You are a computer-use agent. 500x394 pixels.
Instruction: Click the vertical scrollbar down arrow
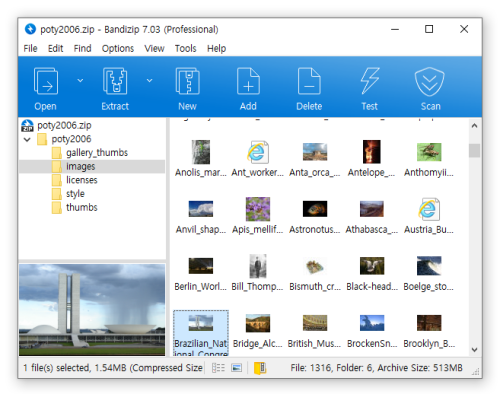475,350
